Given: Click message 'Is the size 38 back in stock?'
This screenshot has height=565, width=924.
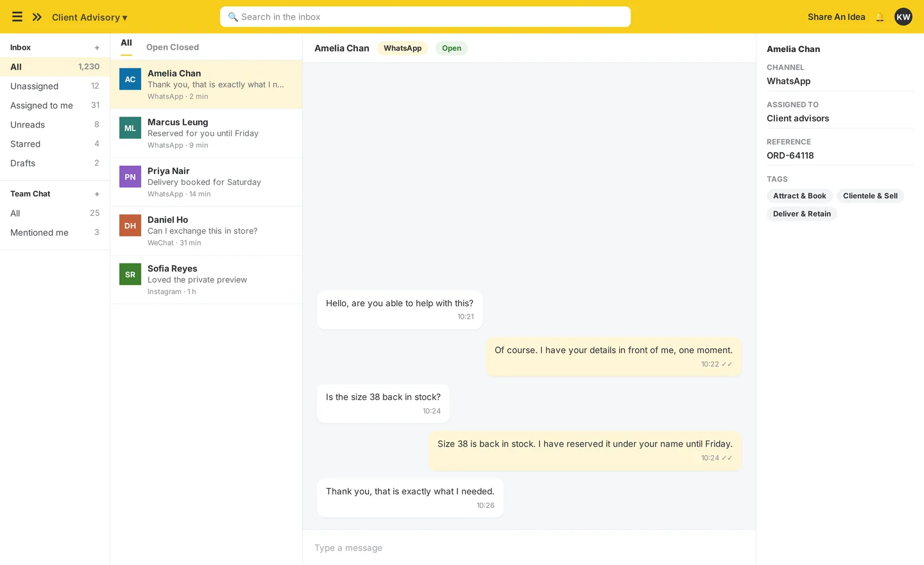Looking at the screenshot, I should coord(383,404).
